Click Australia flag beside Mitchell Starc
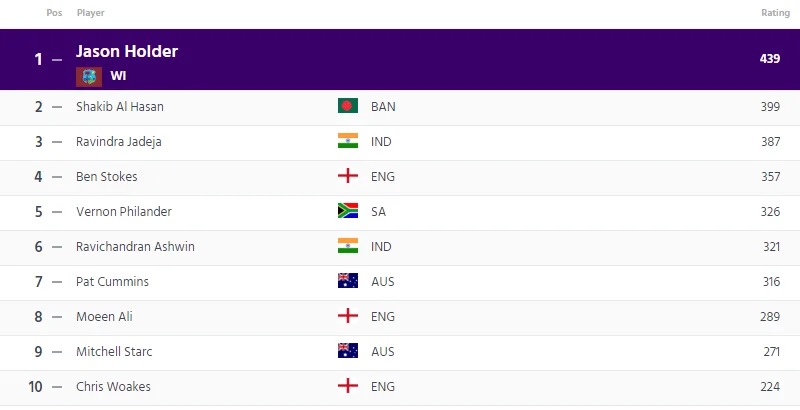Image resolution: width=800 pixels, height=410 pixels. click(348, 351)
